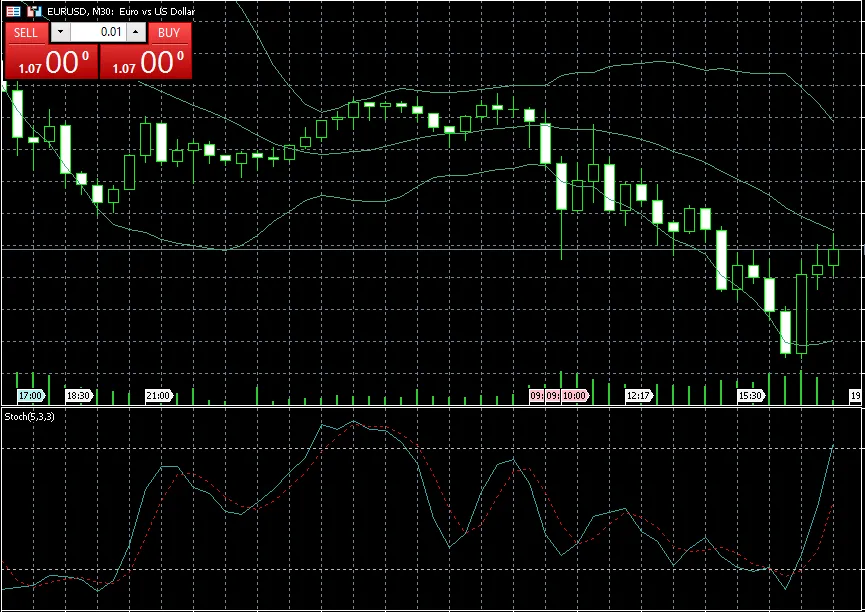Screen dimensions: 865x612
Task: Increase lot volume with the up arrow
Action: click(136, 33)
